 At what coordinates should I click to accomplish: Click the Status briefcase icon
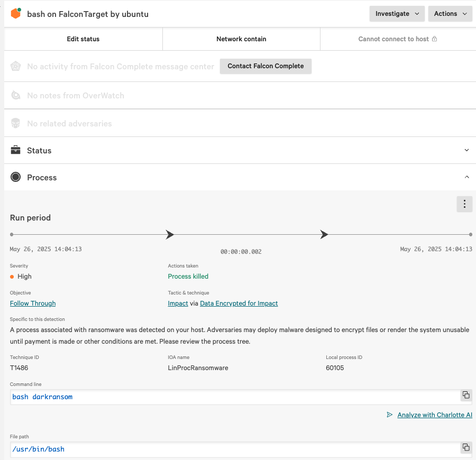coord(16,150)
